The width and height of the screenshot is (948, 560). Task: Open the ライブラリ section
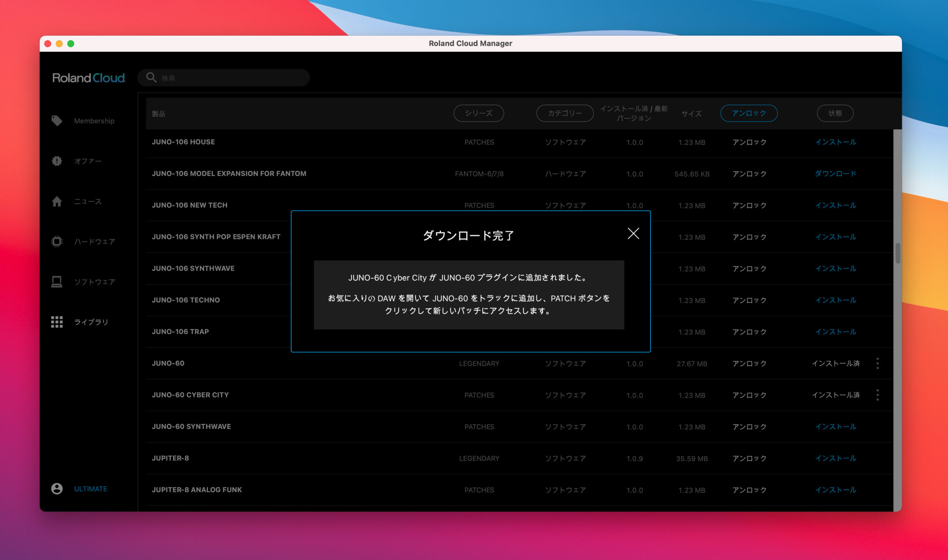click(x=91, y=322)
